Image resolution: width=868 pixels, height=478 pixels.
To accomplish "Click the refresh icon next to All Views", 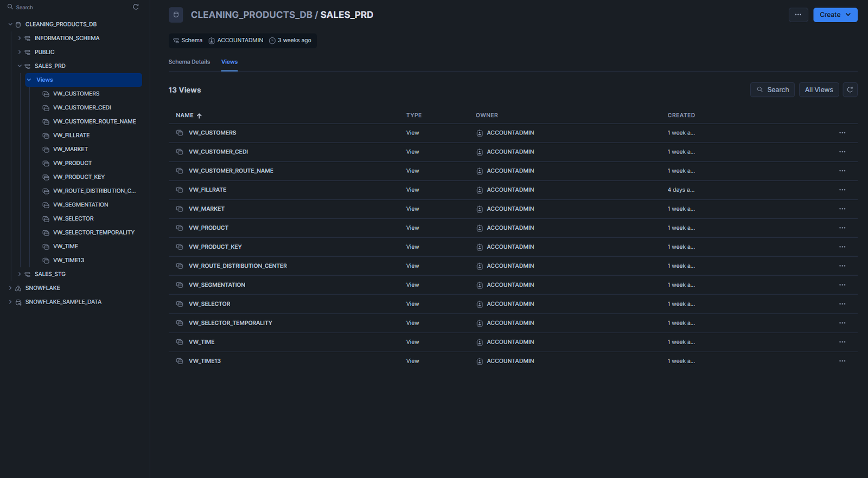I will pos(850,90).
